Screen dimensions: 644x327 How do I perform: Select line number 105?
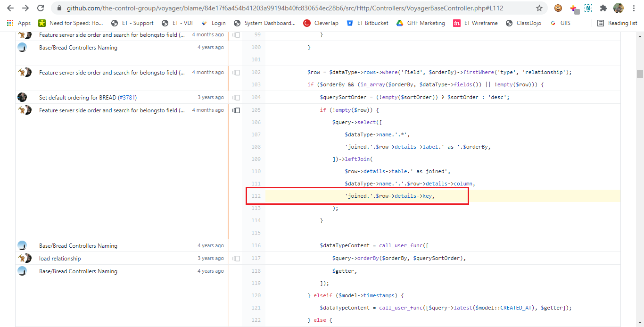click(255, 110)
